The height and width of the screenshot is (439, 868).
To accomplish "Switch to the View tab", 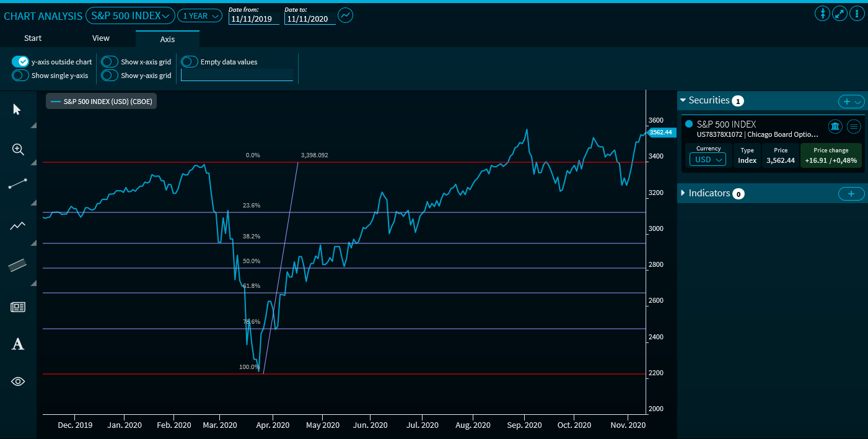I will [x=101, y=38].
